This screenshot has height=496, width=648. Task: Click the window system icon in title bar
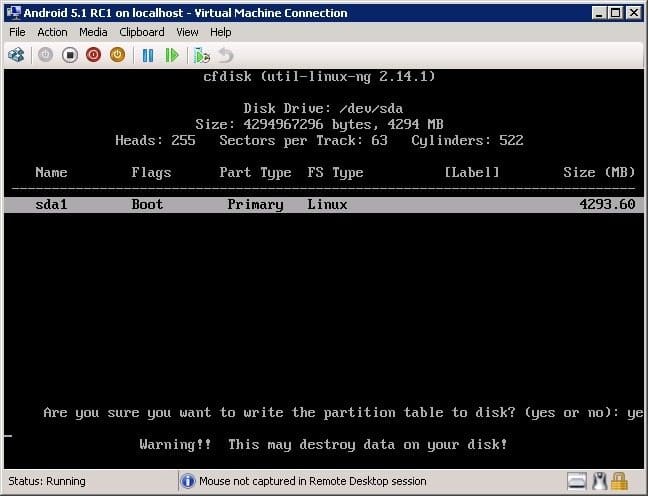coord(14,13)
